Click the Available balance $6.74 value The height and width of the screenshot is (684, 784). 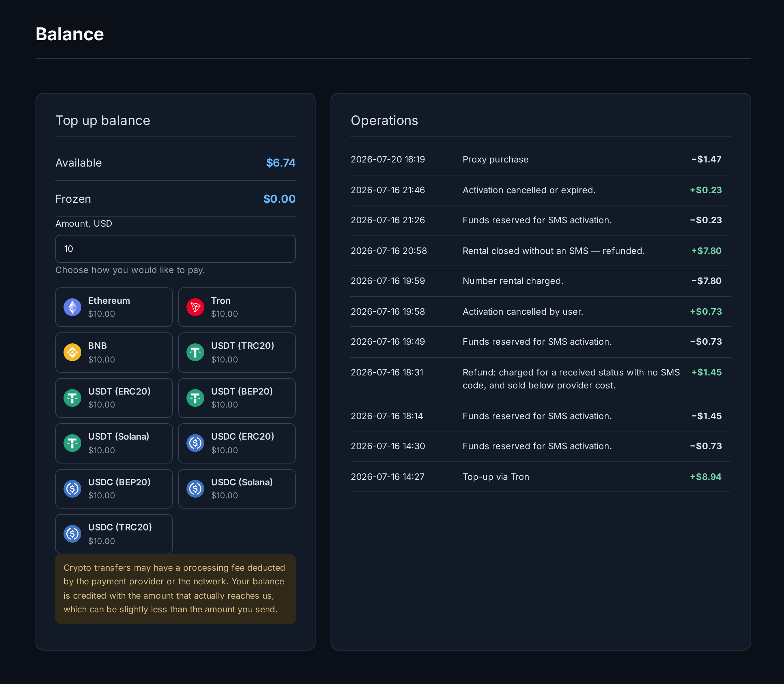click(x=281, y=163)
